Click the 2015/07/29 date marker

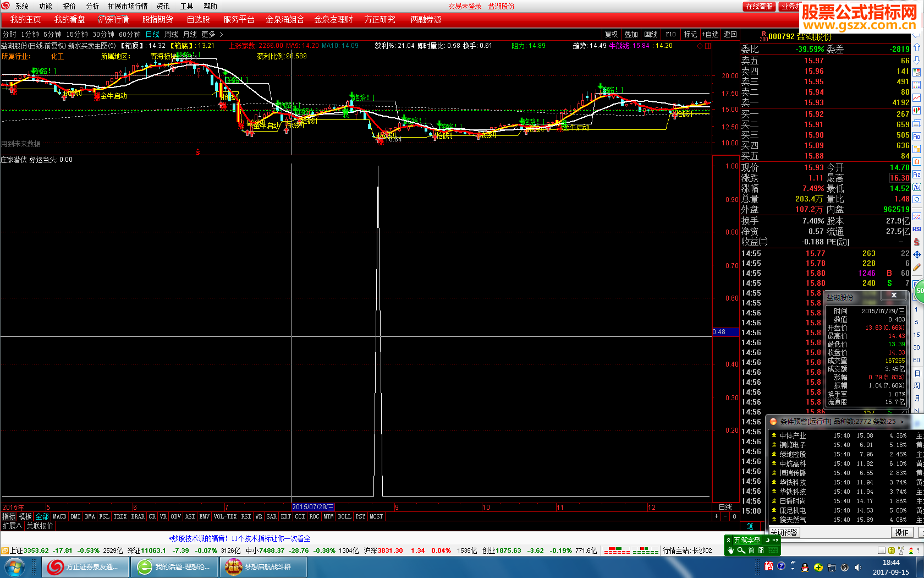tap(312, 507)
